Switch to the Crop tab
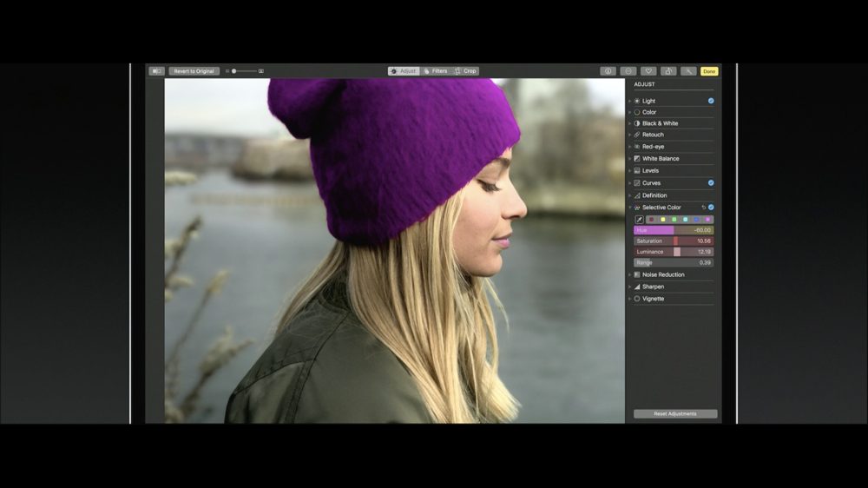This screenshot has height=488, width=868. [x=466, y=71]
